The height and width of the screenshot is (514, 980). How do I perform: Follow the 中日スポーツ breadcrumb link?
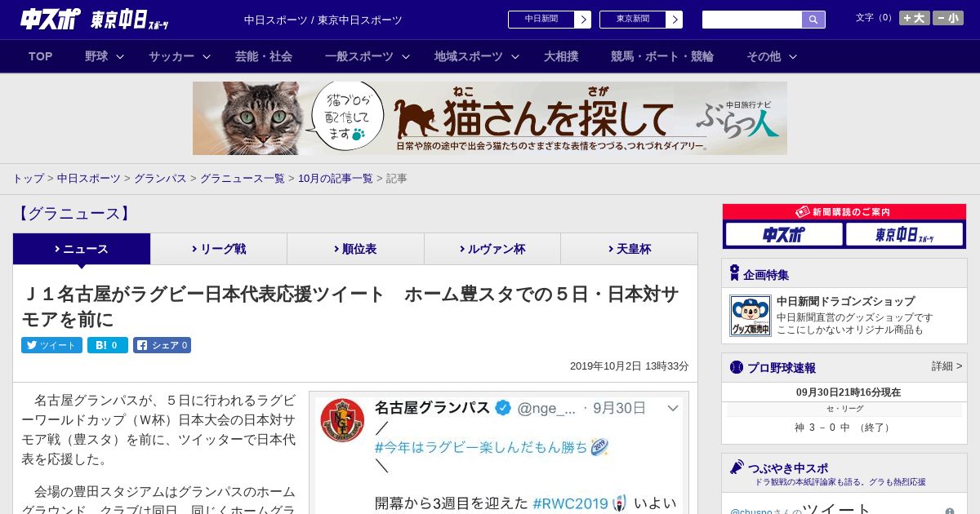pyautogui.click(x=89, y=178)
